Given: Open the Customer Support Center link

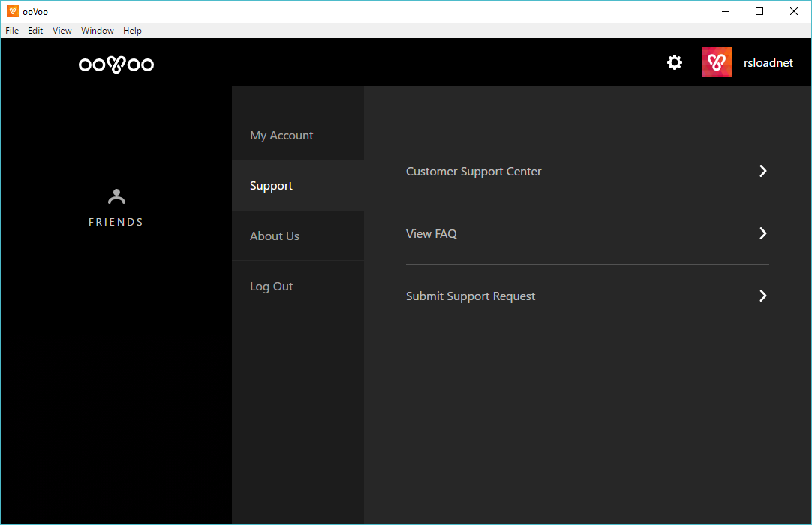Looking at the screenshot, I should (x=474, y=172).
